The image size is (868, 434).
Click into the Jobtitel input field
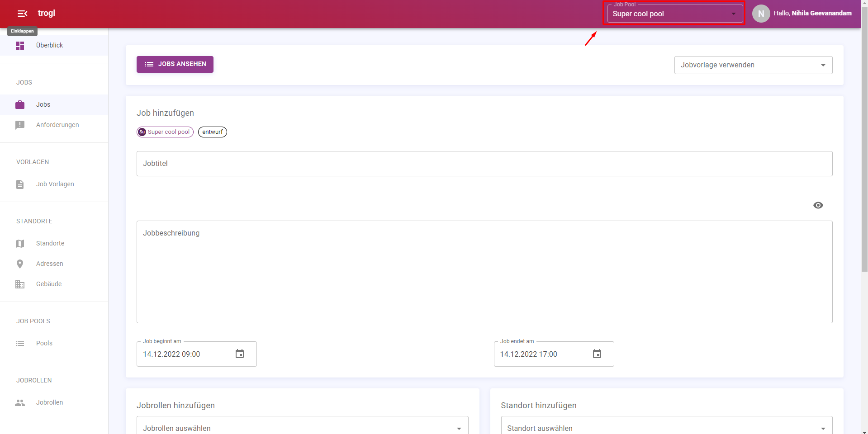[484, 164]
